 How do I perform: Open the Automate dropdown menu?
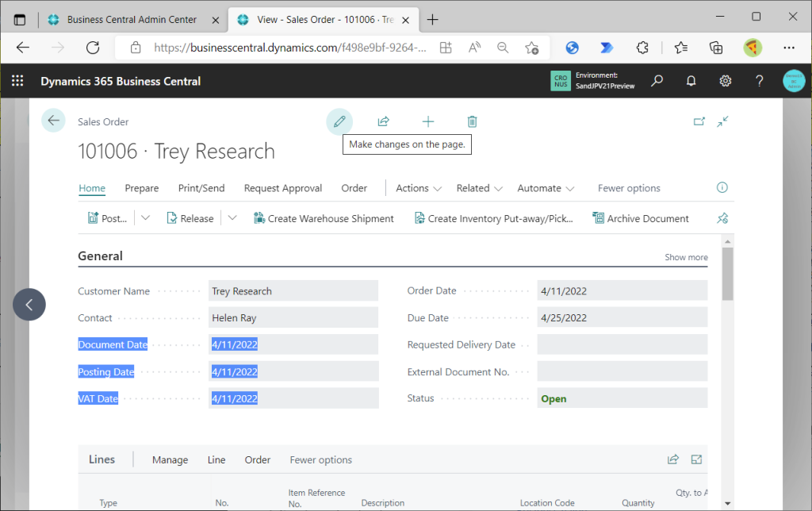pyautogui.click(x=546, y=188)
